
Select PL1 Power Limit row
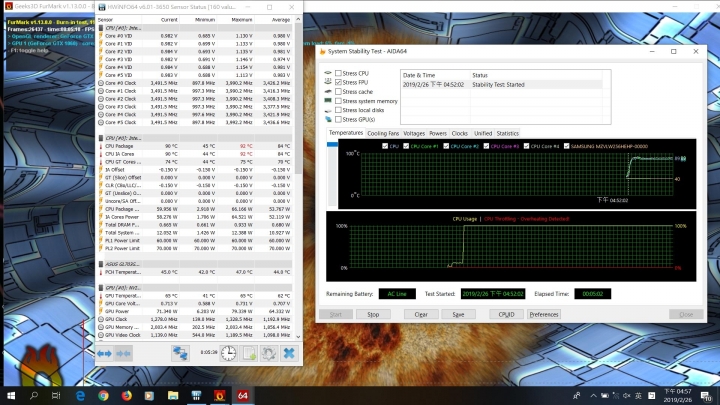tap(195, 241)
